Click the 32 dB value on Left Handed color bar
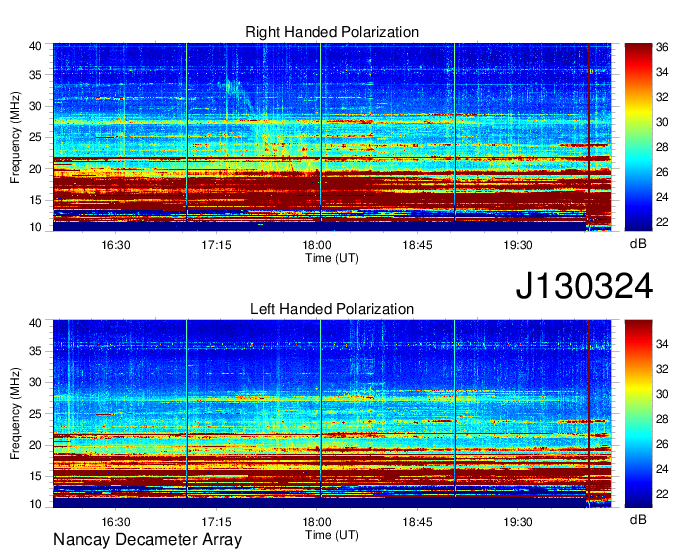Viewport: 680px width, 552px height. [662, 369]
